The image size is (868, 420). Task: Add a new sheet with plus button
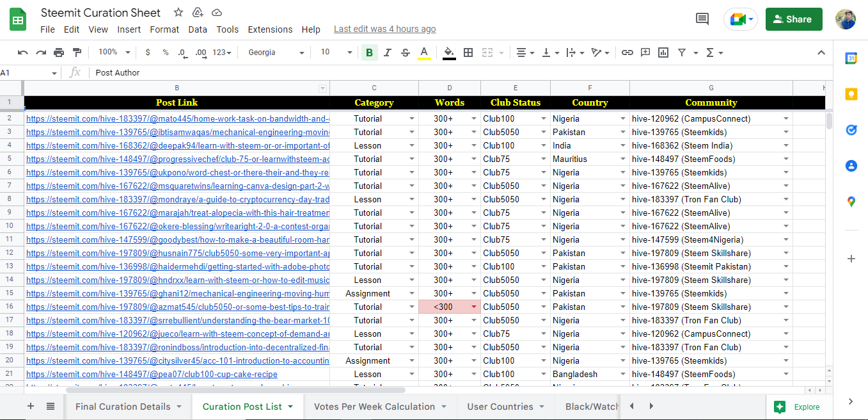tap(31, 407)
